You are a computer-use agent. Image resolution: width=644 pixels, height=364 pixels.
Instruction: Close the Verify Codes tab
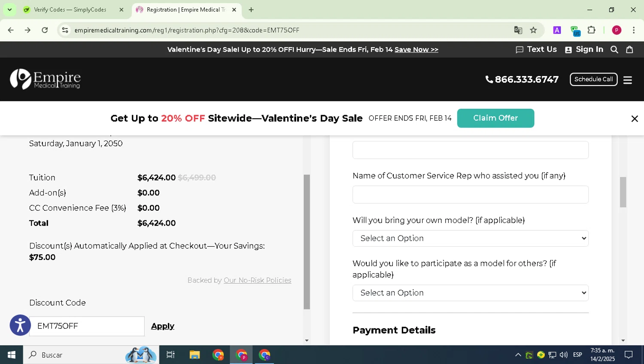[x=121, y=9]
